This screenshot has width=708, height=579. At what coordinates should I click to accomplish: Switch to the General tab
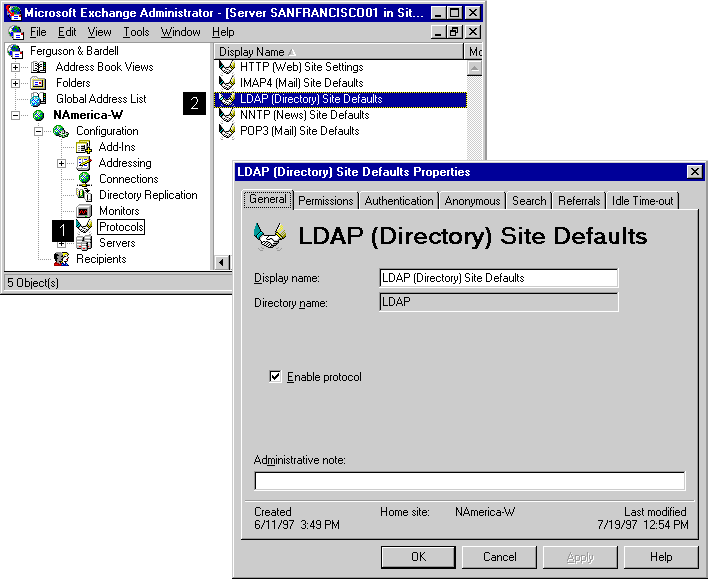[268, 199]
